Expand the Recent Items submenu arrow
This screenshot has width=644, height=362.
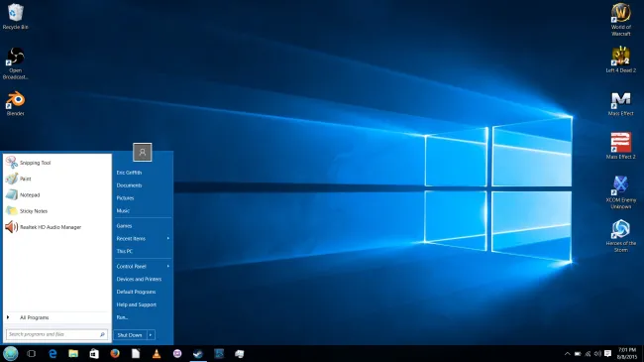point(168,239)
